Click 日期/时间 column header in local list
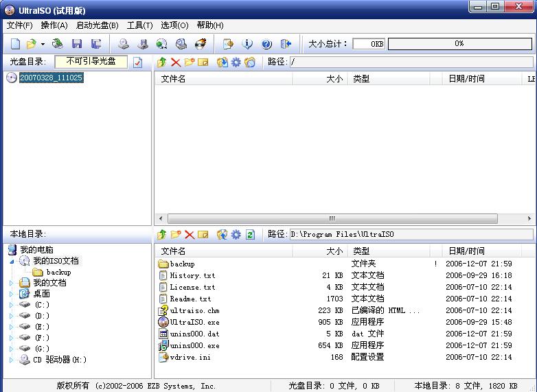This screenshot has width=537, height=392. (x=481, y=251)
